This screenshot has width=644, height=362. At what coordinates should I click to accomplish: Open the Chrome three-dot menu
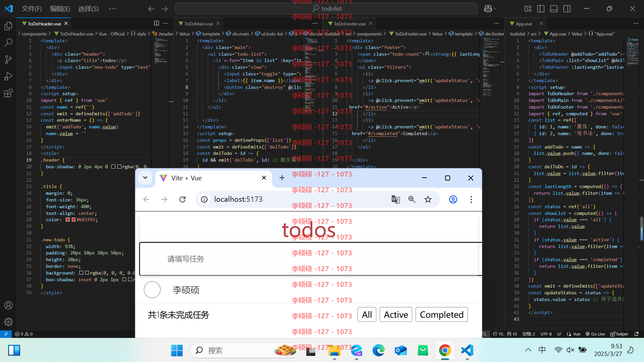pyautogui.click(x=471, y=199)
